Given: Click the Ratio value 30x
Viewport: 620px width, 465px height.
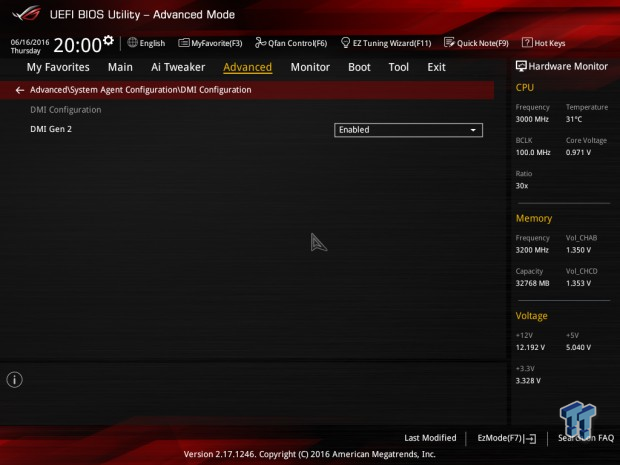Looking at the screenshot, I should point(522,185).
